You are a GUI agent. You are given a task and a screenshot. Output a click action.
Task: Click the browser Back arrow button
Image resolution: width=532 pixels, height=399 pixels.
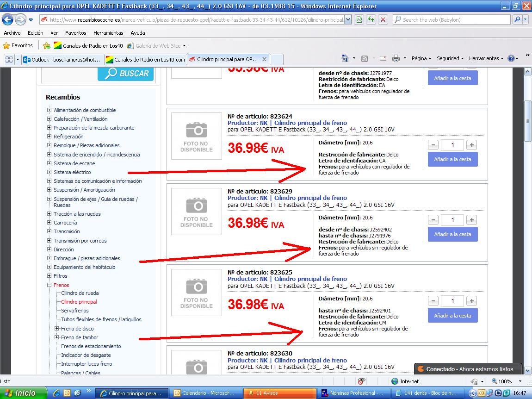point(8,20)
